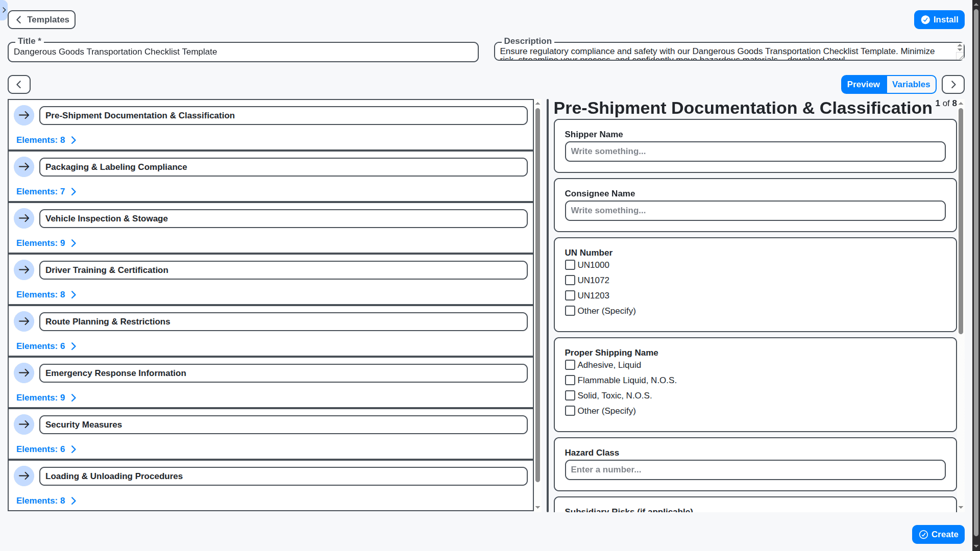Click the Shipper Name input field
Screen dimensions: 980x551
pos(754,151)
